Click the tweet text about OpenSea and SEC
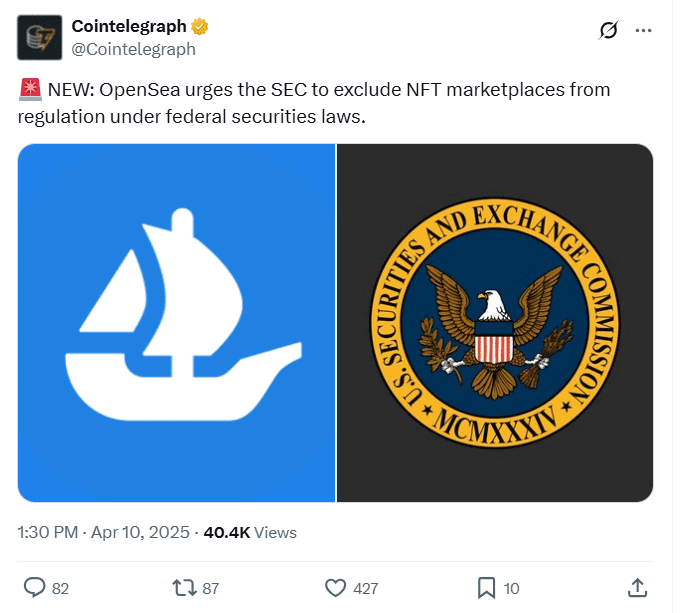 coord(314,102)
